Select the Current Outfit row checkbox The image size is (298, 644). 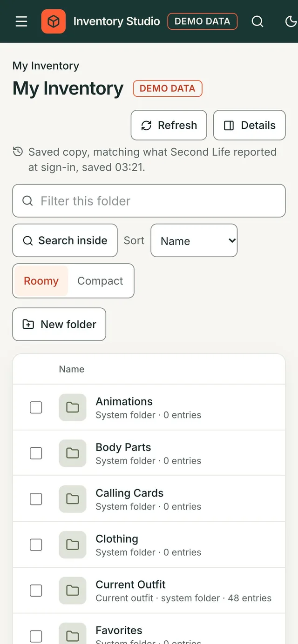point(36,591)
